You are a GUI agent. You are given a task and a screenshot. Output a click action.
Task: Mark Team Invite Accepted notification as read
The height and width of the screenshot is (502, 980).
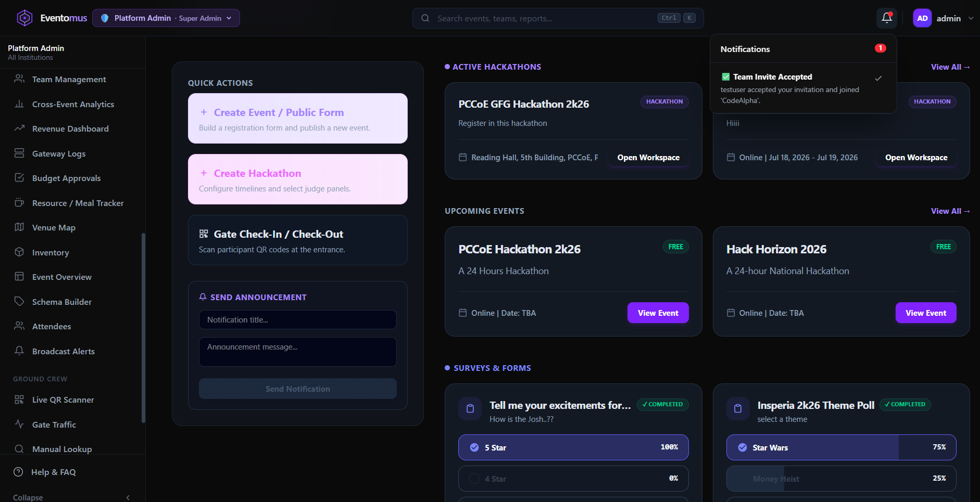(x=878, y=78)
